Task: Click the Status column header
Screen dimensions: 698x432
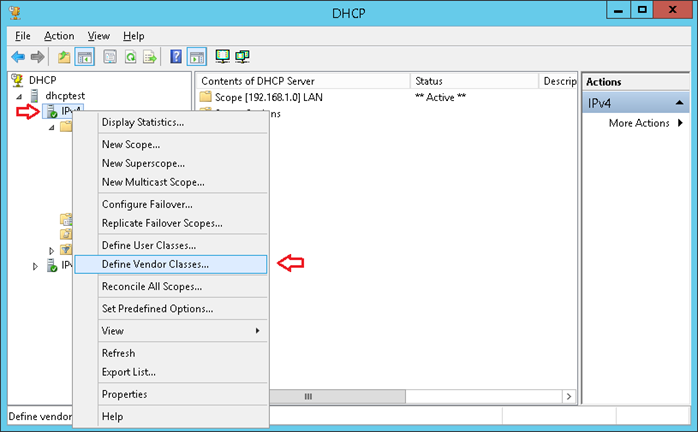Action: click(474, 80)
